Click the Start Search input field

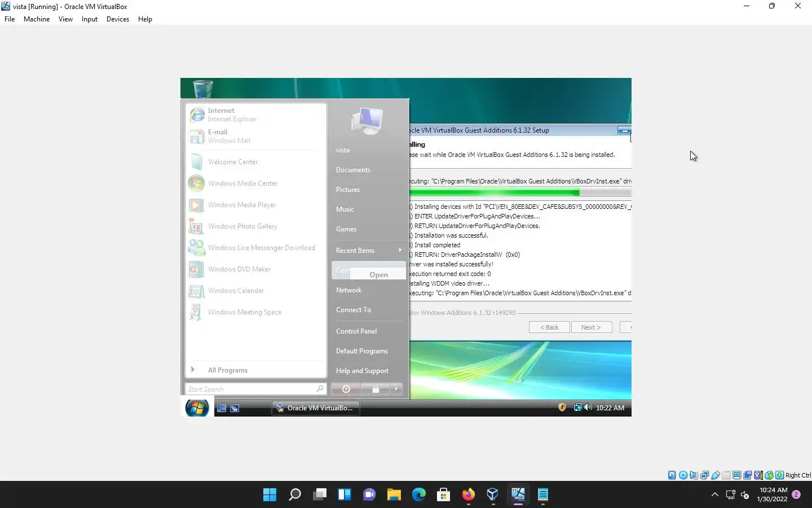pyautogui.click(x=255, y=389)
